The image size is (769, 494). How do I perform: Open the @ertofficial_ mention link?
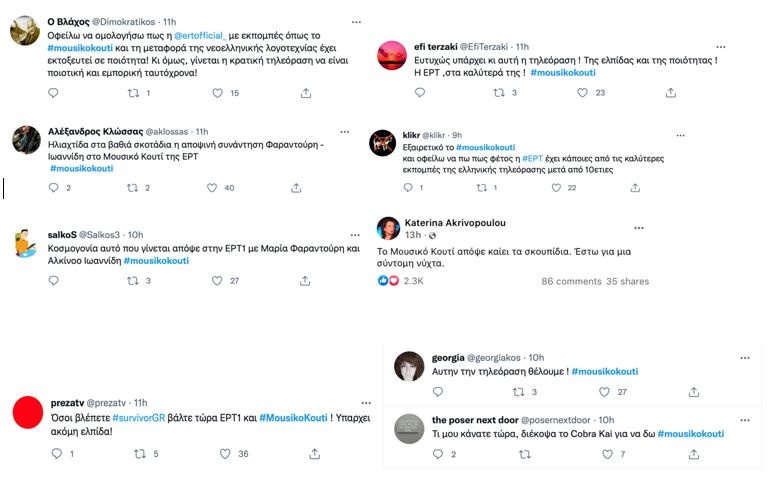[x=208, y=36]
